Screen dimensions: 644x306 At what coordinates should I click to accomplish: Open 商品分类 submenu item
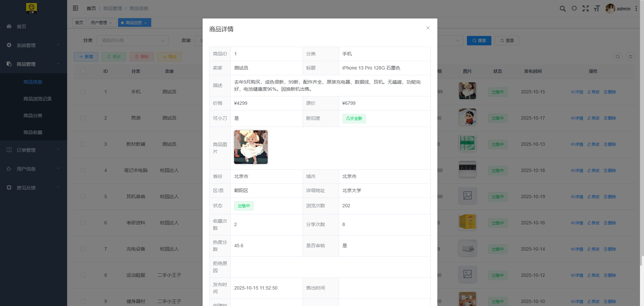[34, 116]
